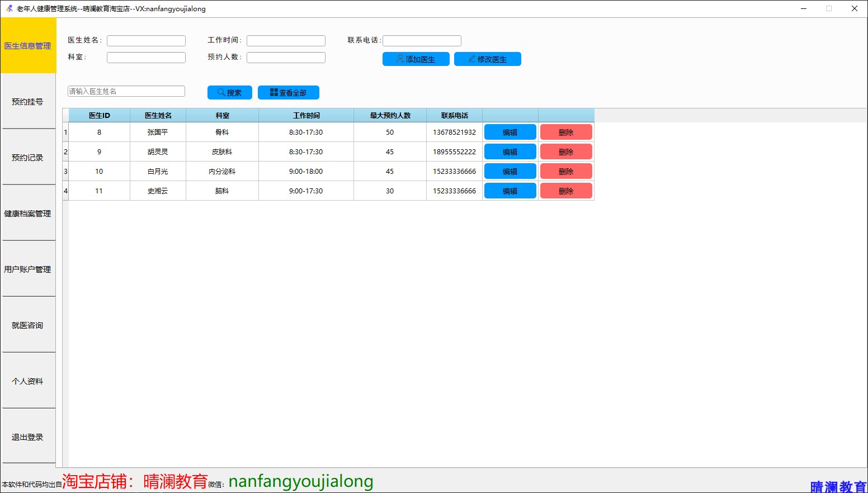Select the 胡灵灵 name cell
Viewport: 868px width, 493px height.
coord(158,152)
